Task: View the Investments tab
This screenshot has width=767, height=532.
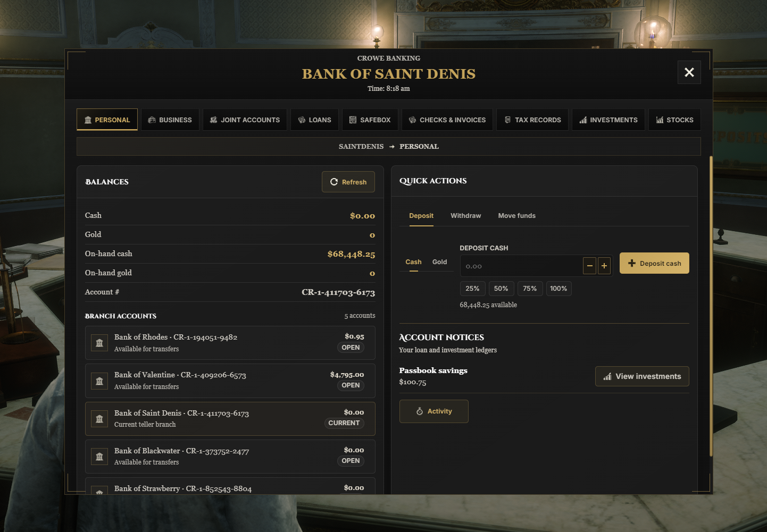Action: pyautogui.click(x=608, y=120)
